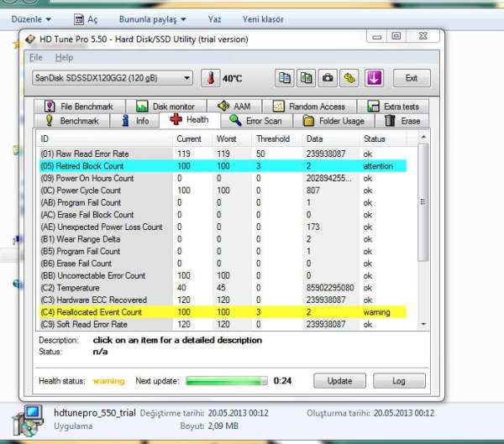Click the Data column header

(x=331, y=138)
